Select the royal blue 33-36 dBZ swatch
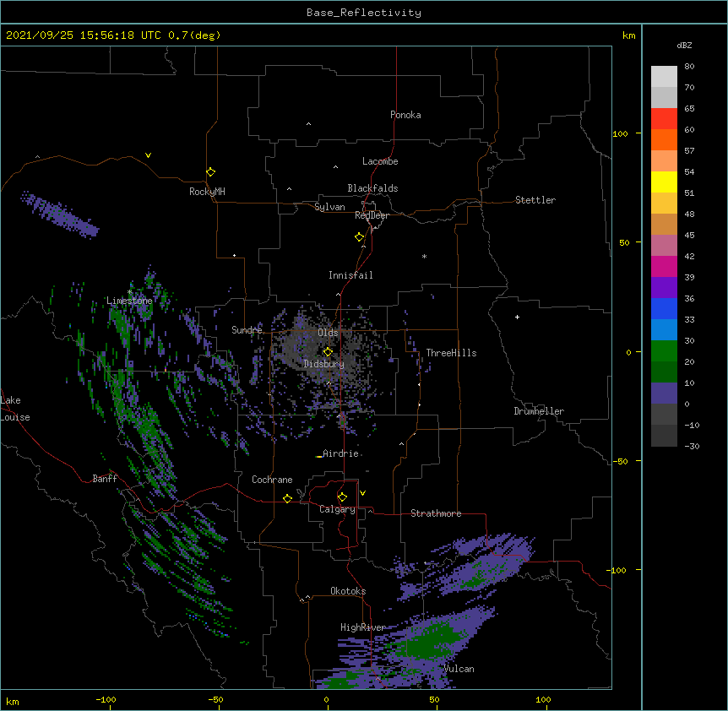Viewport: 728px width, 711px height. [x=664, y=308]
